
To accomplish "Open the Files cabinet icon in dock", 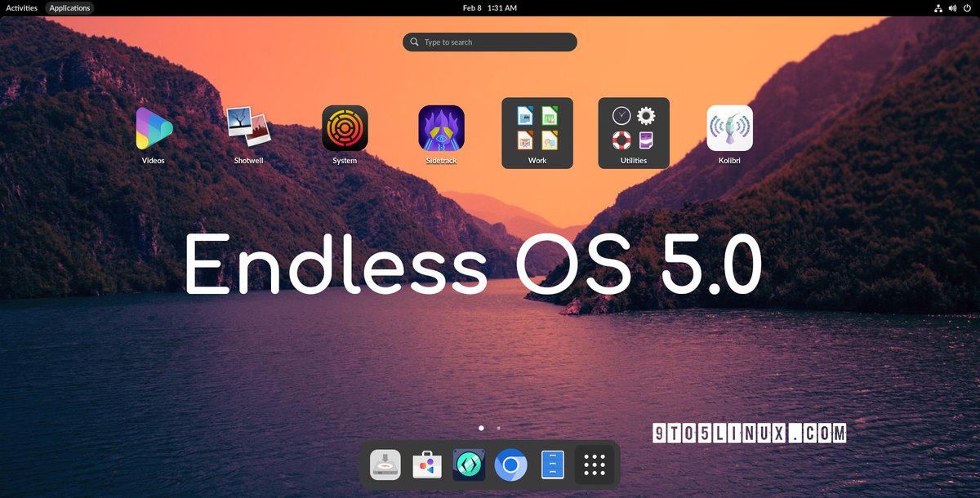I will tap(553, 465).
